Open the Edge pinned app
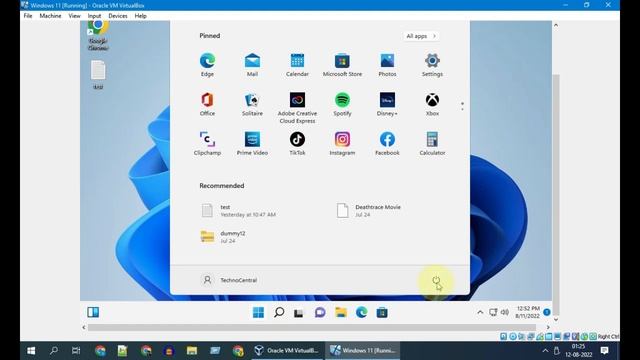The height and width of the screenshot is (360, 640). tap(207, 65)
